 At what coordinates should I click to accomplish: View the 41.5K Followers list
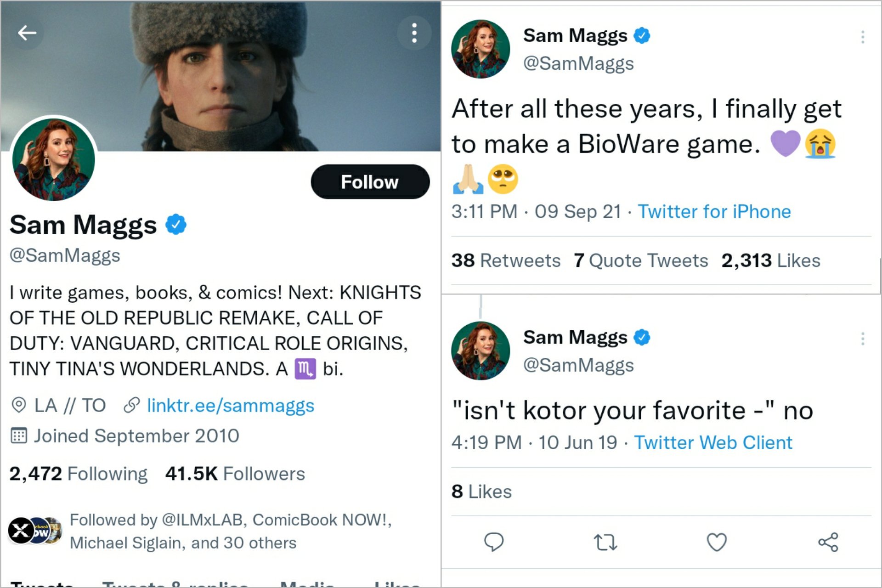(235, 474)
